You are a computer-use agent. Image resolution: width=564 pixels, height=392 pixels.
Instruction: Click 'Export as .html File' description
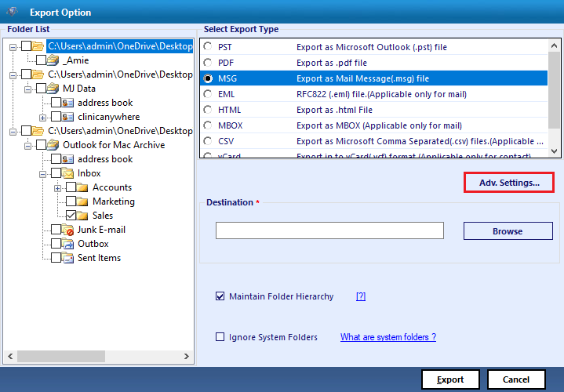(334, 110)
